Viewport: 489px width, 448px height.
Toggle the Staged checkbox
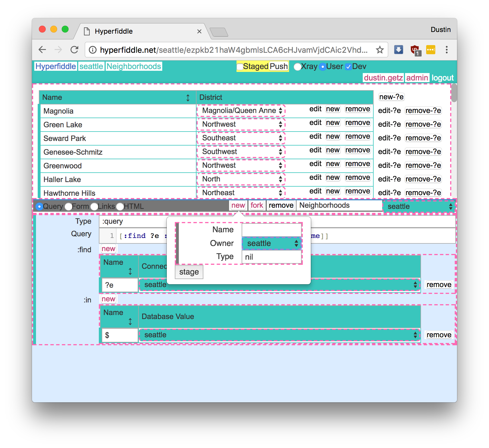(240, 66)
